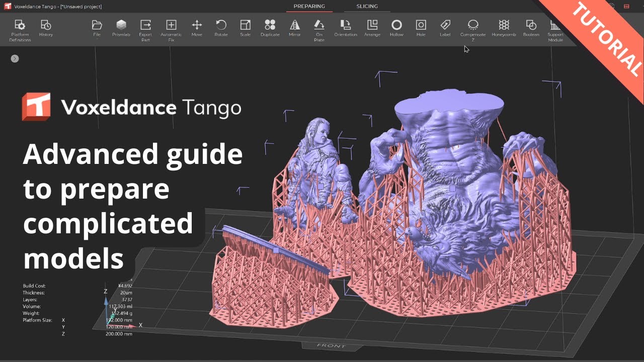Click the Export Part tool
644x362 pixels.
click(x=145, y=30)
